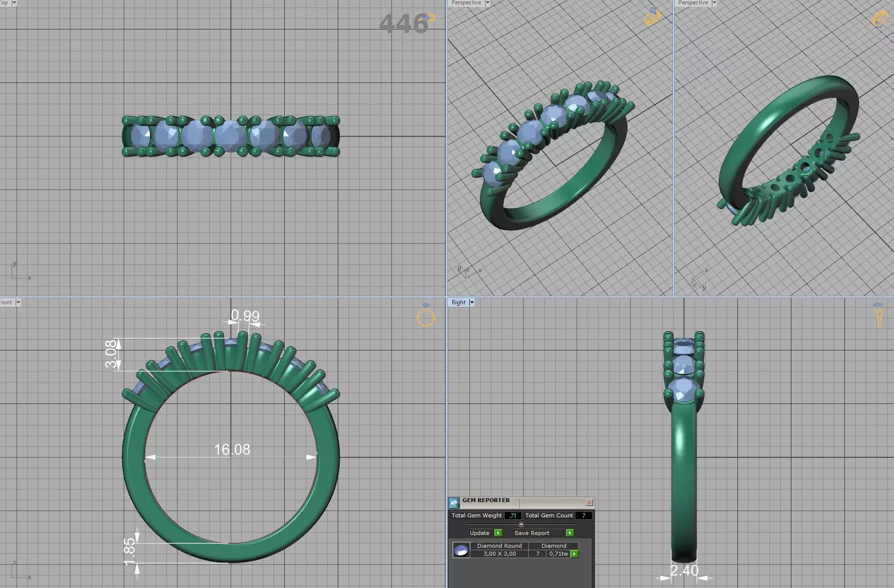Click the '0,71tw' weight cell
894x588 pixels.
click(558, 554)
